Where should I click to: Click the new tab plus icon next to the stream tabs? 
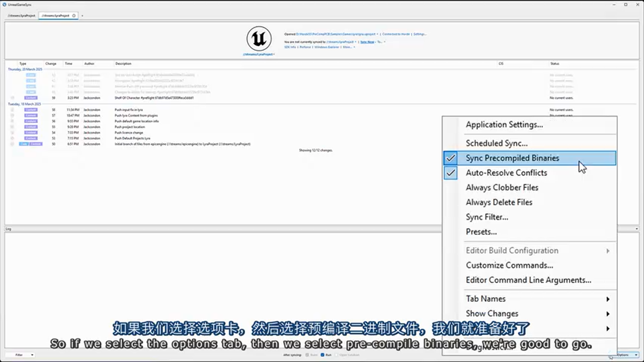click(x=83, y=16)
